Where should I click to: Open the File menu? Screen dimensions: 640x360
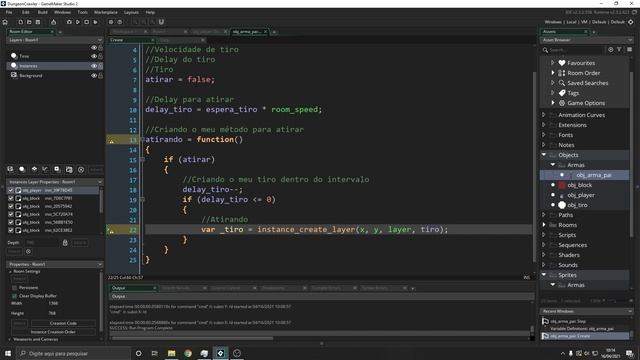pos(9,12)
